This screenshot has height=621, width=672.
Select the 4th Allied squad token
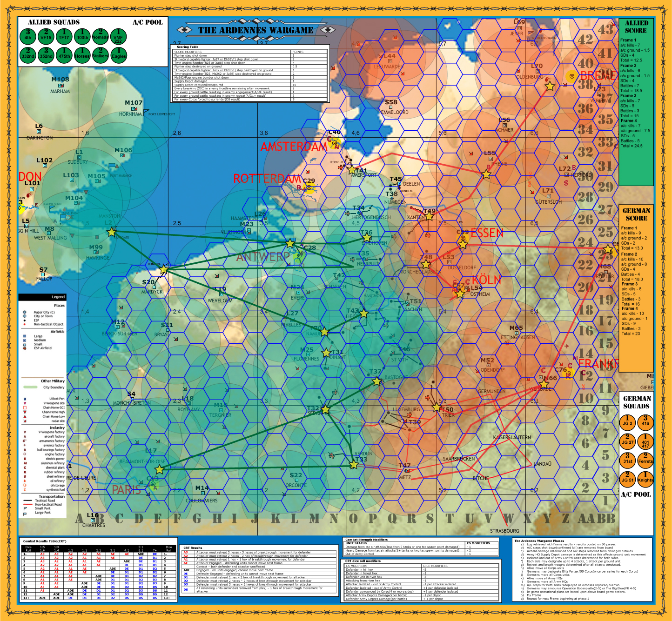pyautogui.click(x=28, y=36)
